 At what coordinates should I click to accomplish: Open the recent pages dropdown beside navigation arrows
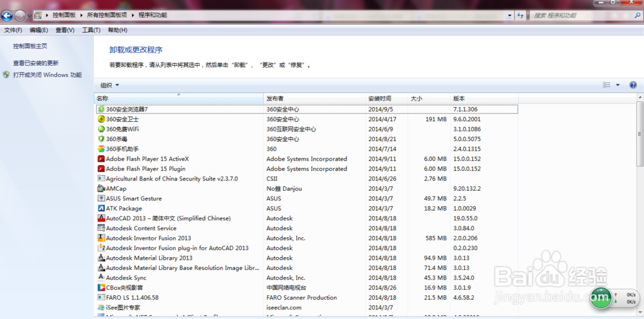[x=29, y=16]
